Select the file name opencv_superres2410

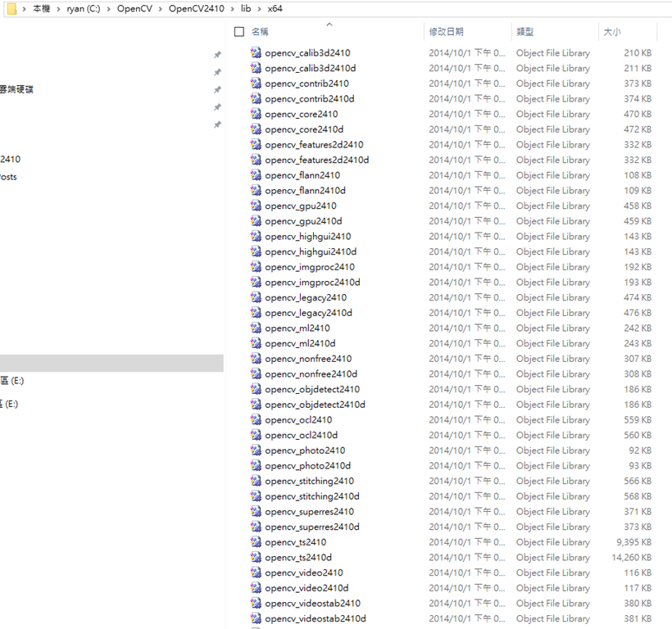click(x=310, y=512)
